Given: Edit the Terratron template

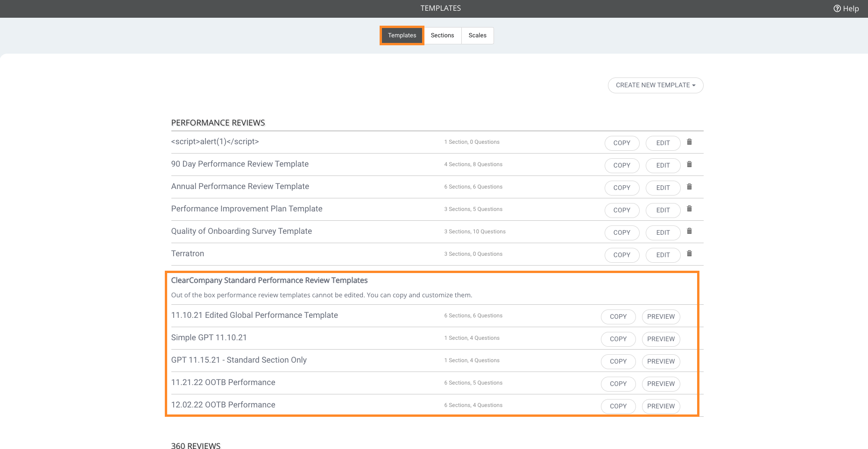Looking at the screenshot, I should tap(663, 255).
